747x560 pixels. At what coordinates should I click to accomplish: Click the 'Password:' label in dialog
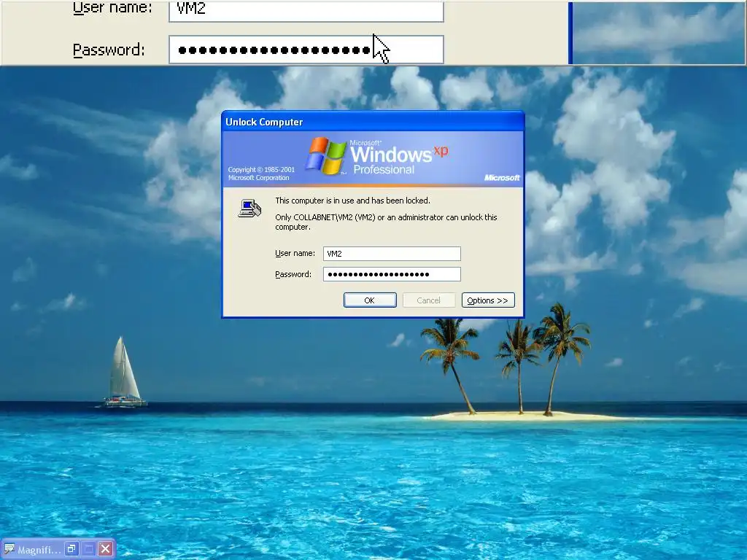(293, 274)
